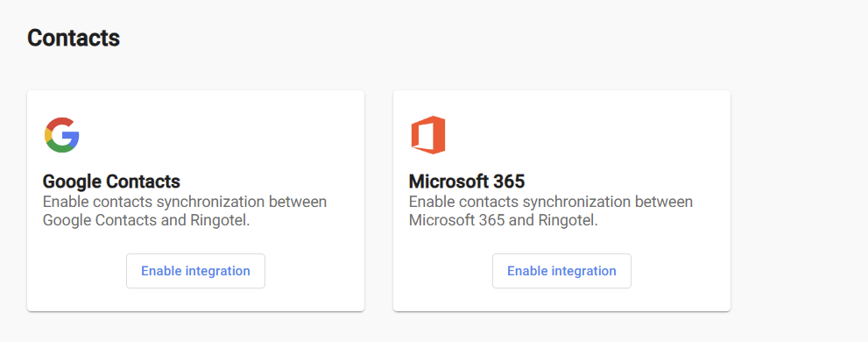Screen dimensions: 868x342
Task: Click 'Enable contacts synchronization between' in Google card
Action: coord(185,201)
